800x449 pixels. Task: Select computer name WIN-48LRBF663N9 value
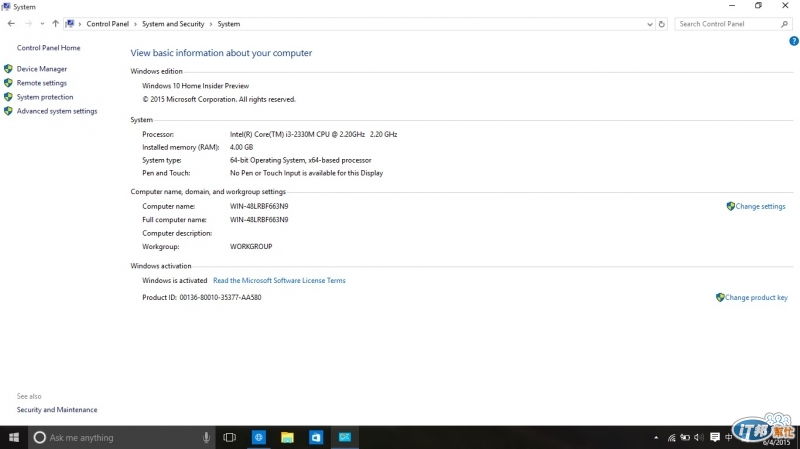click(259, 206)
